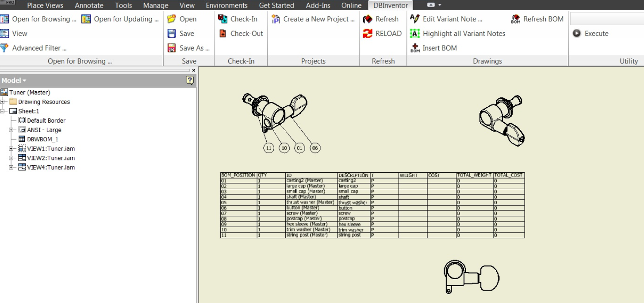The image size is (644, 303).
Task: Switch to the Manage tab
Action: coord(156,5)
